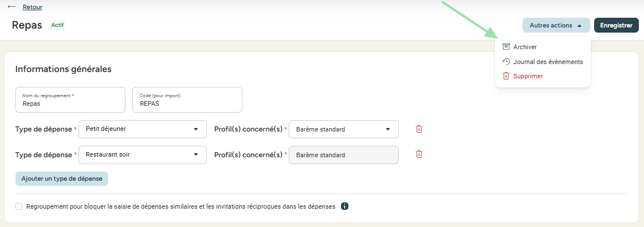Choose Journal des évènements menu entry
The width and height of the screenshot is (644, 227).
[543, 62]
